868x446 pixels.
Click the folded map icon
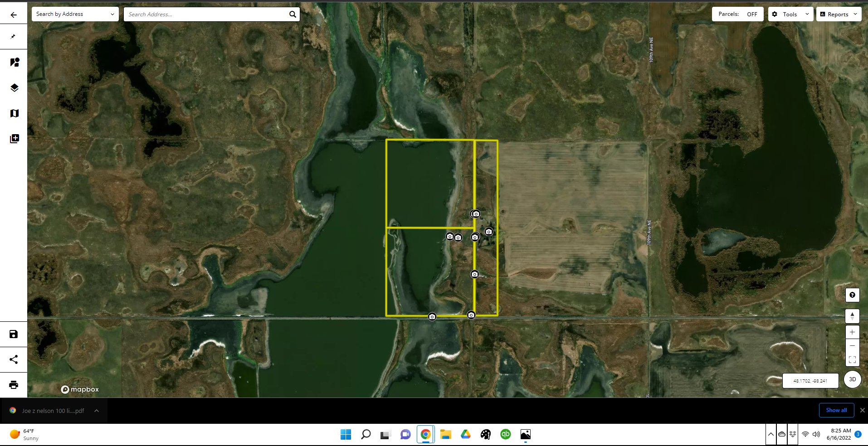click(14, 113)
